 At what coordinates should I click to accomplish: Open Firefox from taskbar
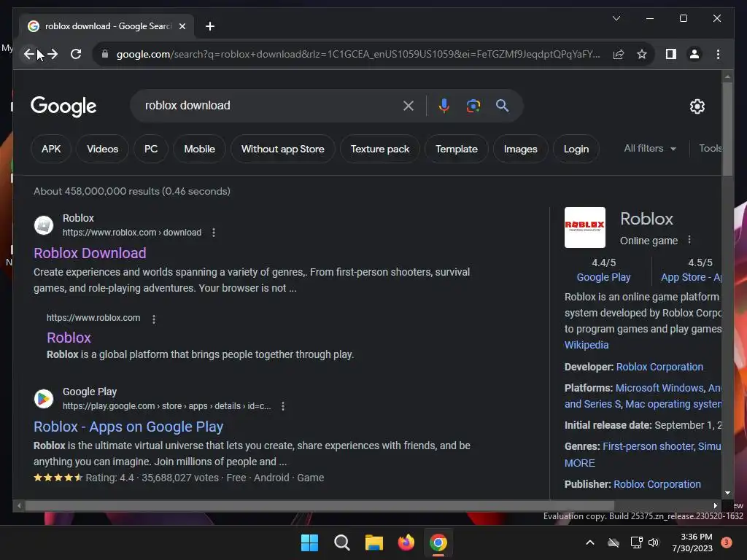(406, 542)
